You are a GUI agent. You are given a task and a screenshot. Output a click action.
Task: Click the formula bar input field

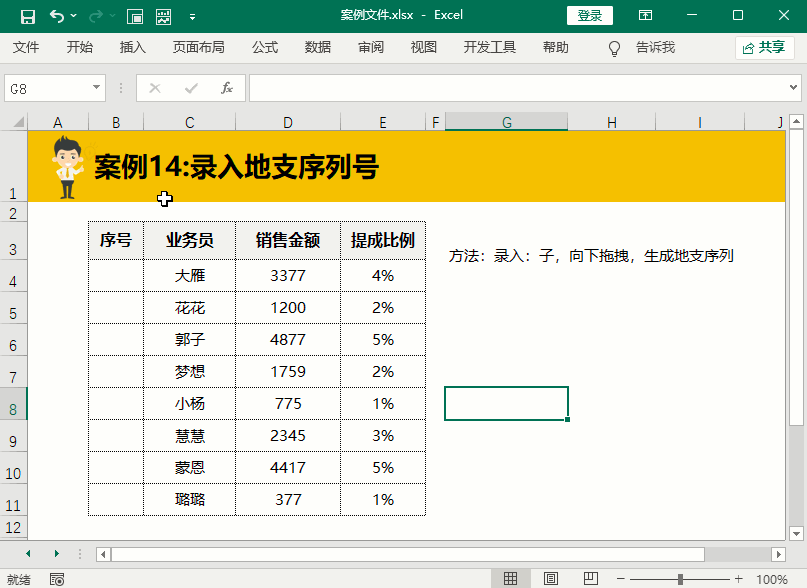tap(520, 88)
